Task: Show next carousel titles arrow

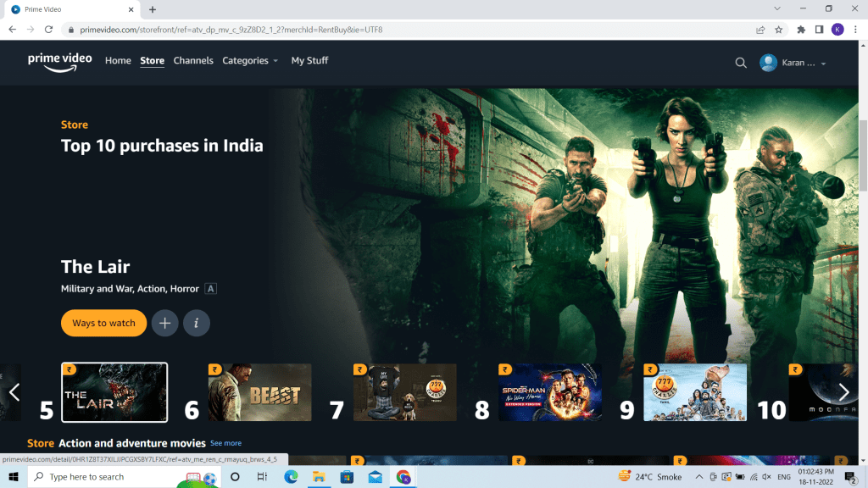Action: tap(843, 392)
